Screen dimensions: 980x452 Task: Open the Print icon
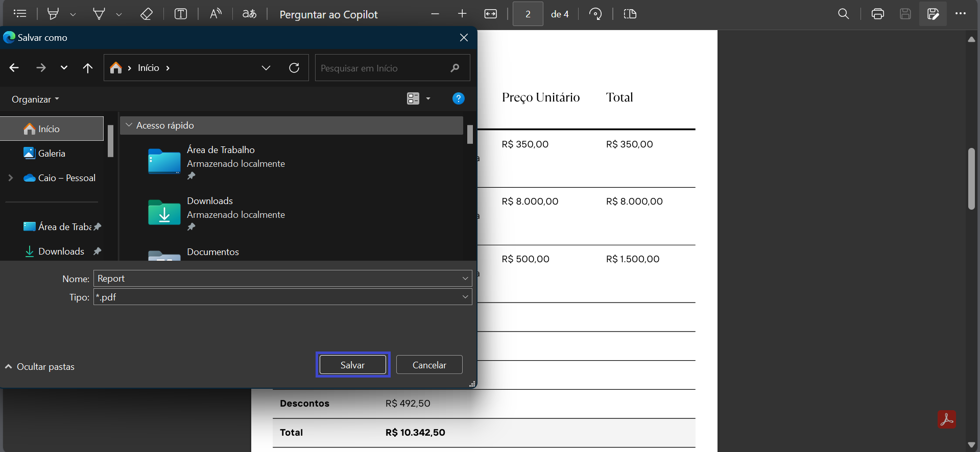point(878,14)
